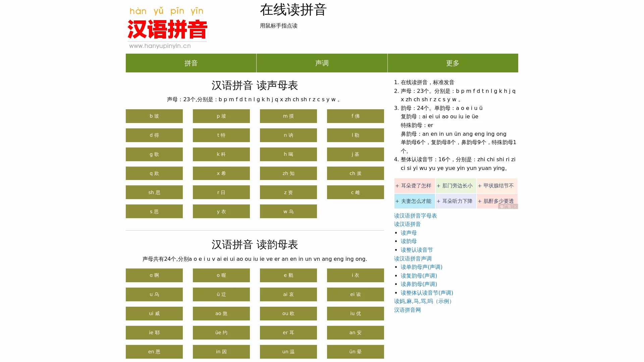644x362 pixels.
Task: Play the pinyin 'w 乌' sound button
Action: (x=288, y=211)
